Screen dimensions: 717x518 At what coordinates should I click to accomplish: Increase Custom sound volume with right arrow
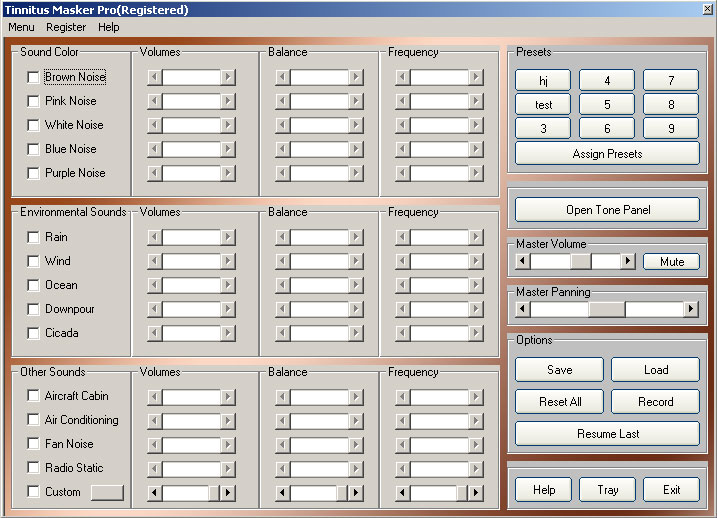(228, 492)
